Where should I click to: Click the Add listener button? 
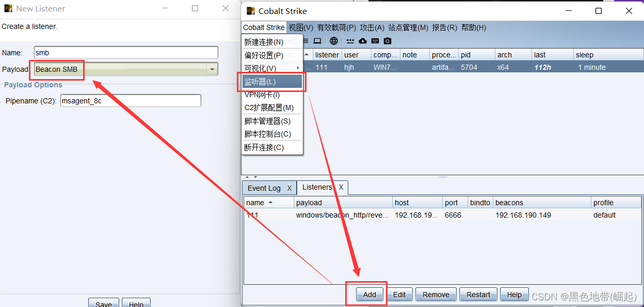[x=368, y=294]
